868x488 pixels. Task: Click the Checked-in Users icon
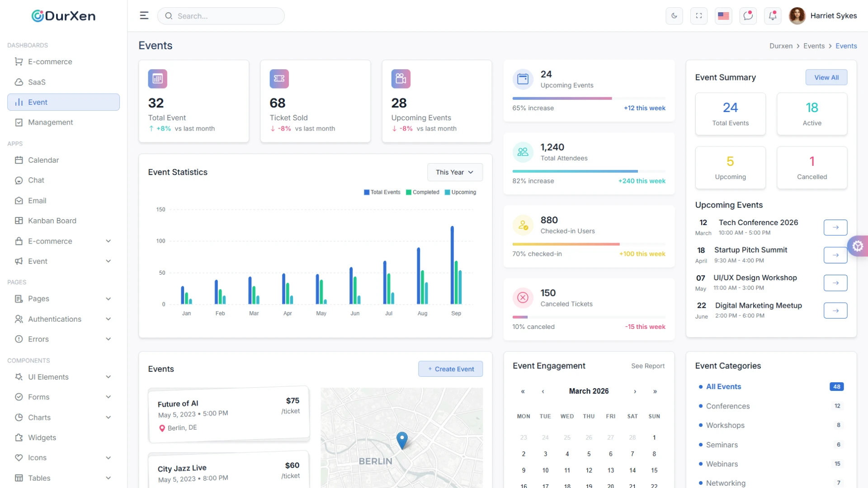tap(523, 225)
